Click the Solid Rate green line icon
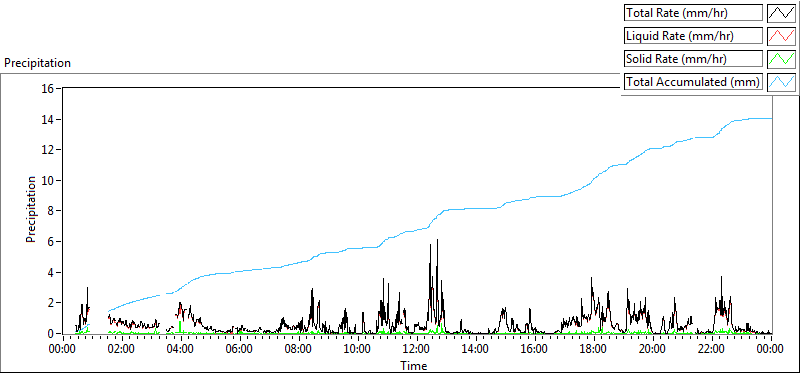 [x=781, y=59]
